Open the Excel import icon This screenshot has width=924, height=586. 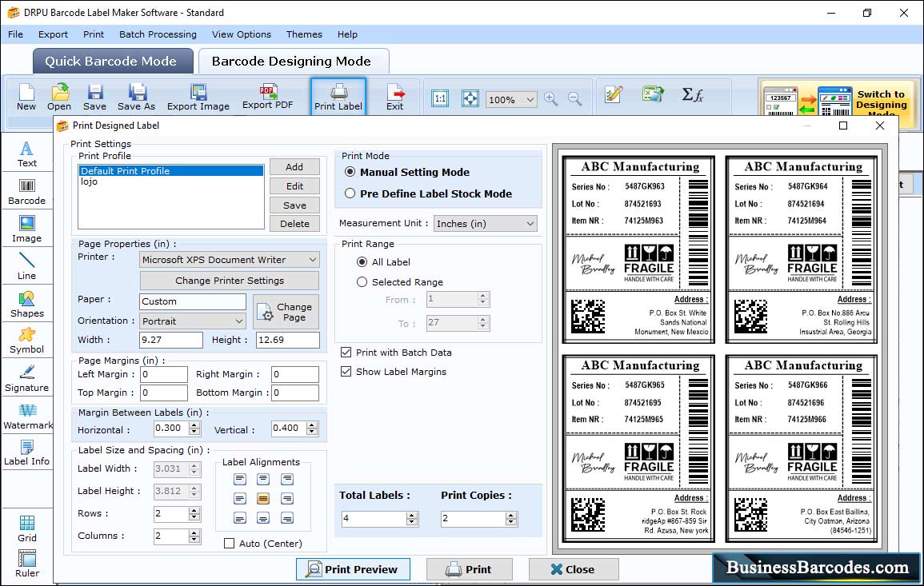[652, 94]
